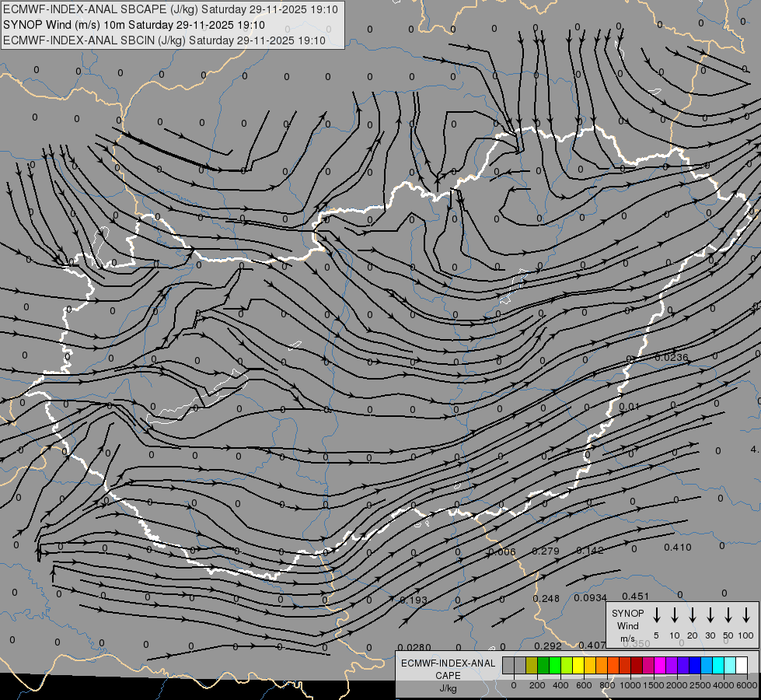Click the 0.410 data value on map
The height and width of the screenshot is (700, 761).
(x=678, y=548)
